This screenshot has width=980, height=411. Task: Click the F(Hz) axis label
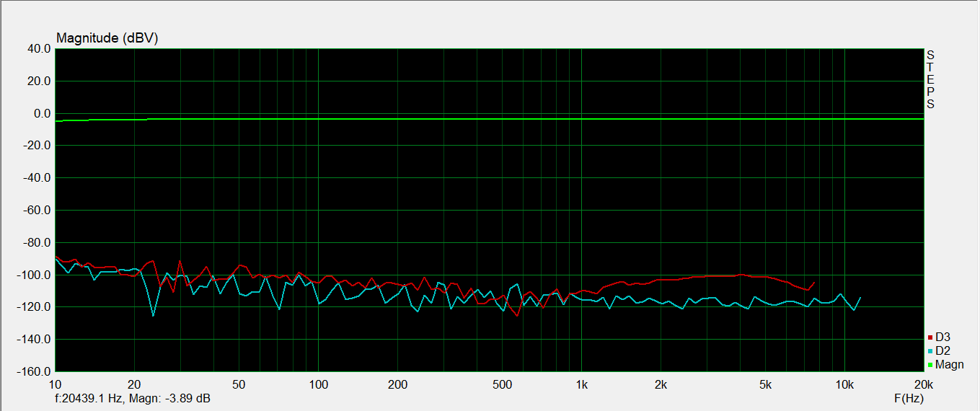coord(908,398)
